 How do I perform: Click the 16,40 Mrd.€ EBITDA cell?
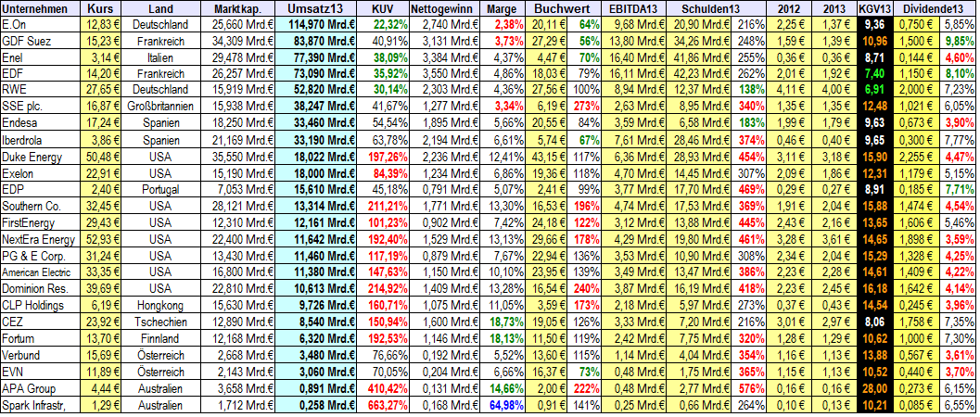634,57
